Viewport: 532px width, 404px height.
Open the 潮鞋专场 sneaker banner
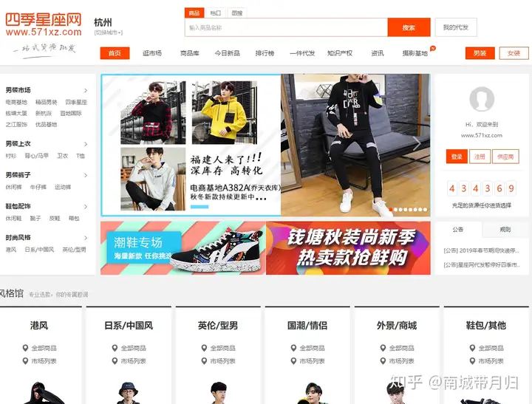point(183,248)
